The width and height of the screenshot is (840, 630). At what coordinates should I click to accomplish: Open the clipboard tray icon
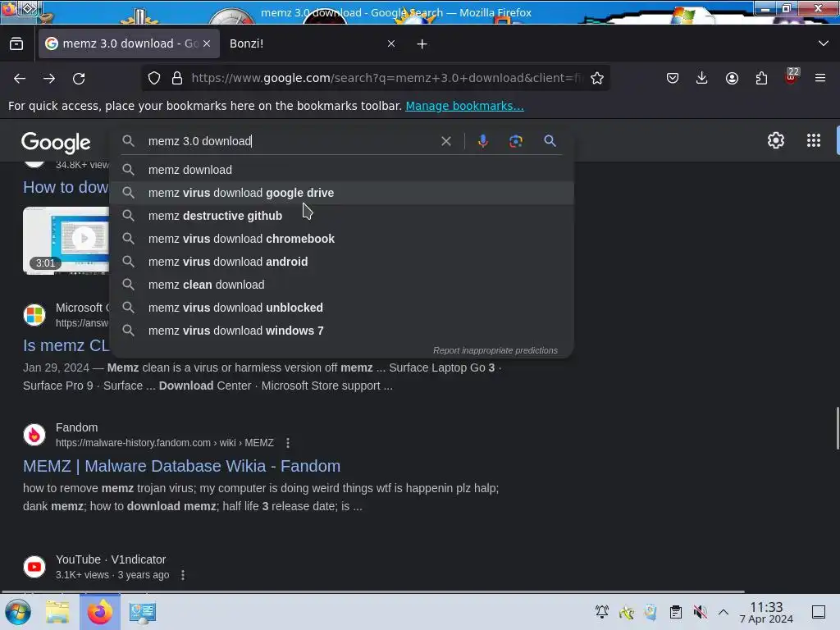pos(676,612)
